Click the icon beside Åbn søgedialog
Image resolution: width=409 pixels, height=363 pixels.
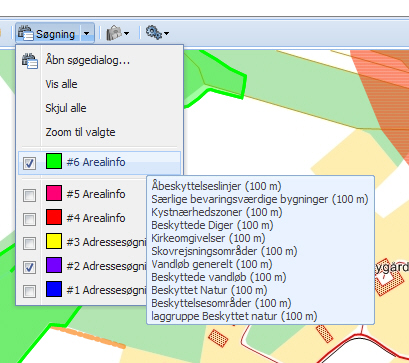(x=30, y=61)
